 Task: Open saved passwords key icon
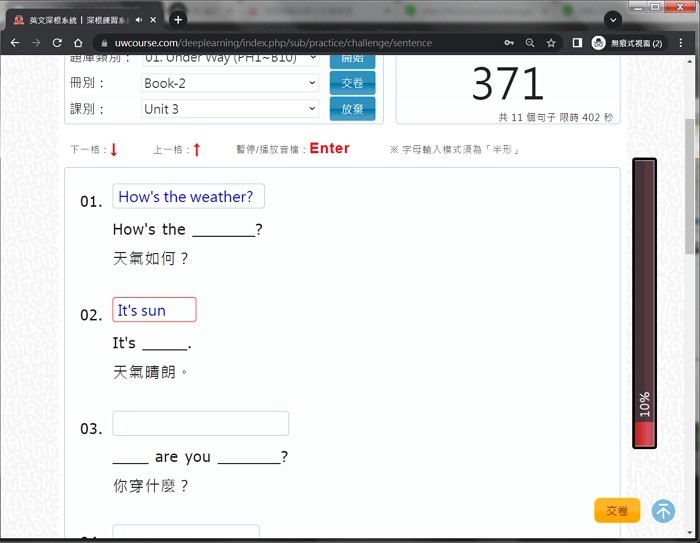pos(509,43)
